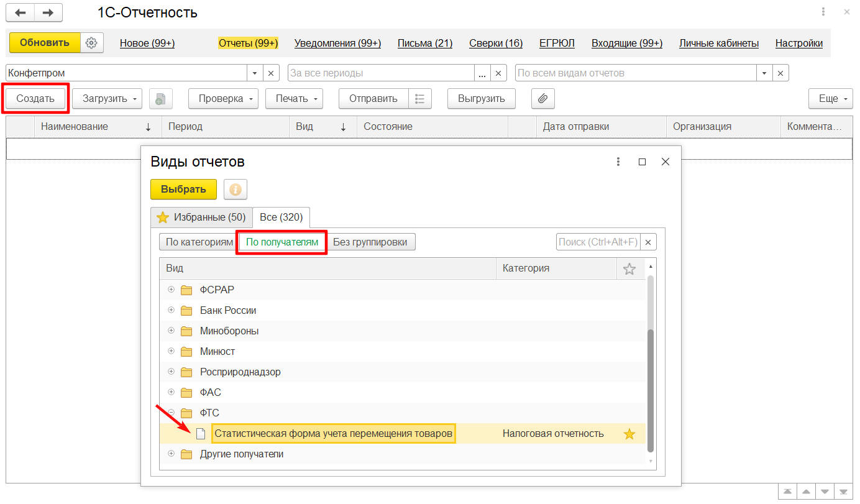Click the Банк России folder icon
860x504 pixels.
[186, 310]
